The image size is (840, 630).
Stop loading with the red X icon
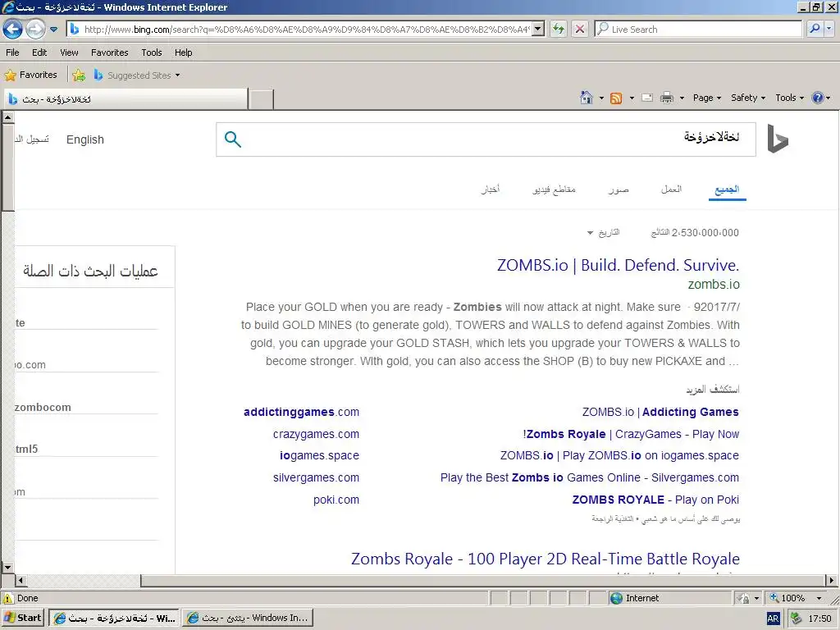tap(580, 29)
